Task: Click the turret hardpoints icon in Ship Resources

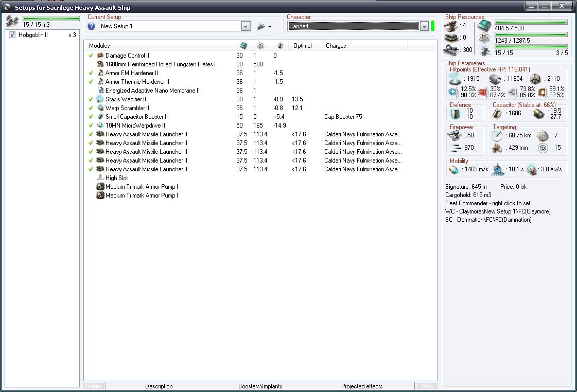Action: (x=451, y=26)
